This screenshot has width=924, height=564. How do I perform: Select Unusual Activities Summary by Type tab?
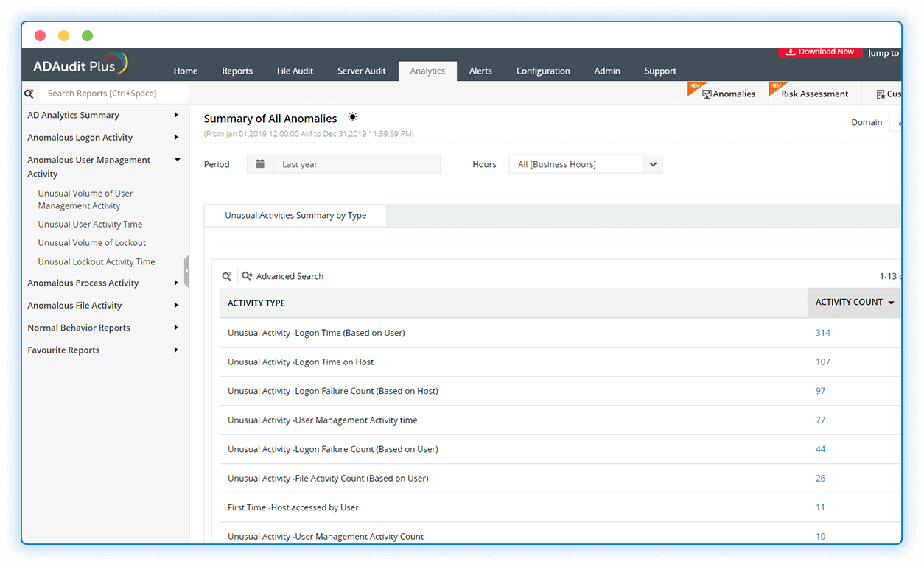(x=295, y=216)
